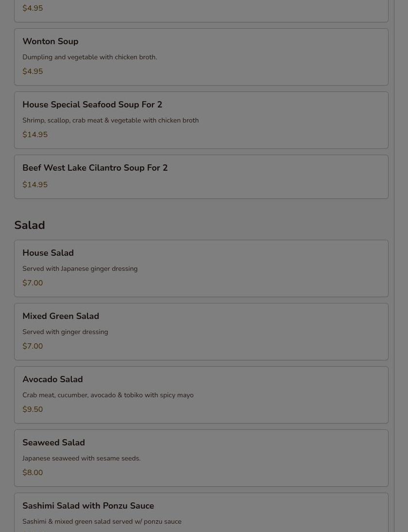Select House Special Seafood Soup For 2
This screenshot has height=532, width=408.
click(x=92, y=105)
